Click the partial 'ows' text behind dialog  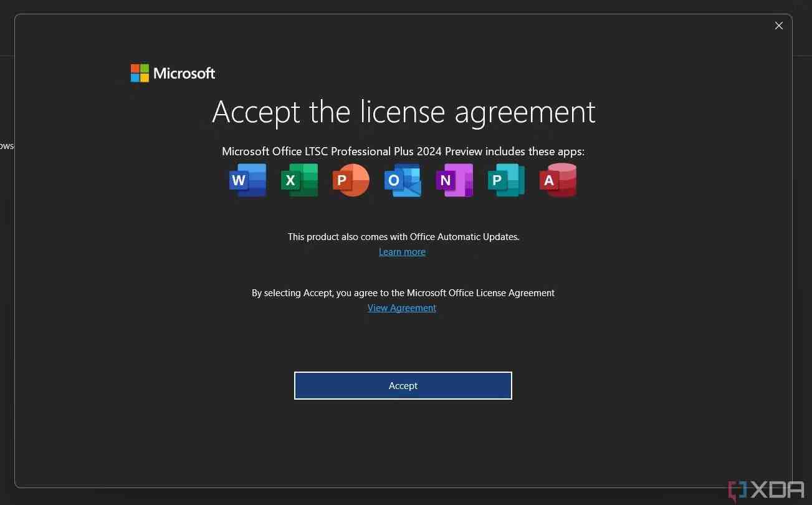pyautogui.click(x=6, y=146)
